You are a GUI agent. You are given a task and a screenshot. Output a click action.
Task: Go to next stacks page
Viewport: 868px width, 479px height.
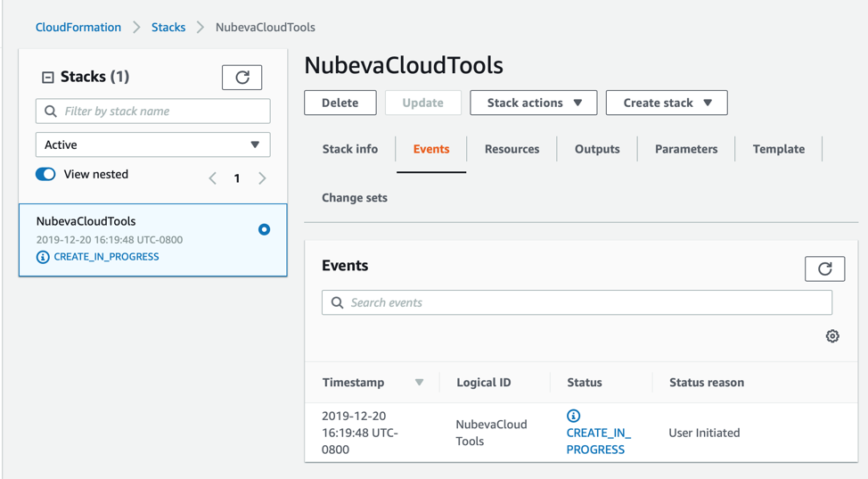[262, 178]
